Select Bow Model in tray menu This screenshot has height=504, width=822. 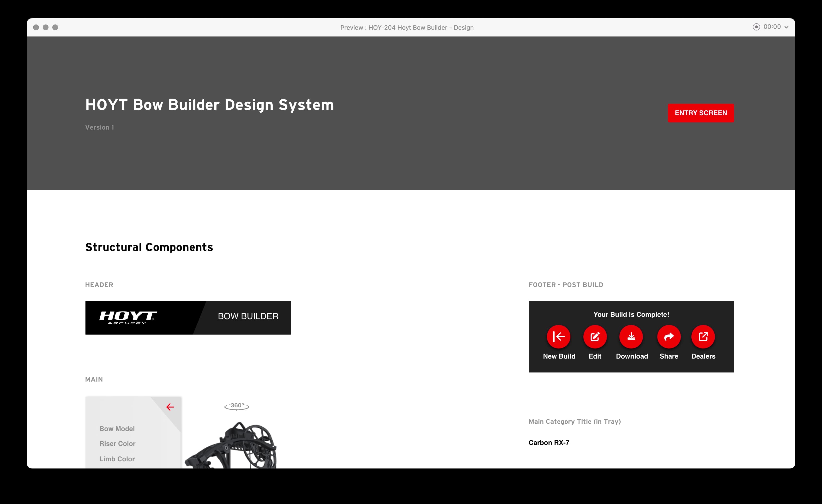[117, 429]
